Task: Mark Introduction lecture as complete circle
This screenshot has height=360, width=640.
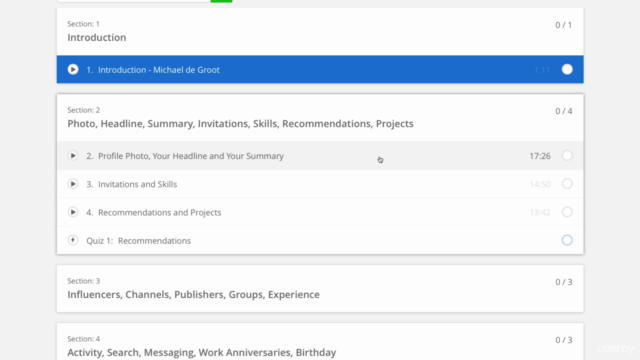Action: pos(567,69)
